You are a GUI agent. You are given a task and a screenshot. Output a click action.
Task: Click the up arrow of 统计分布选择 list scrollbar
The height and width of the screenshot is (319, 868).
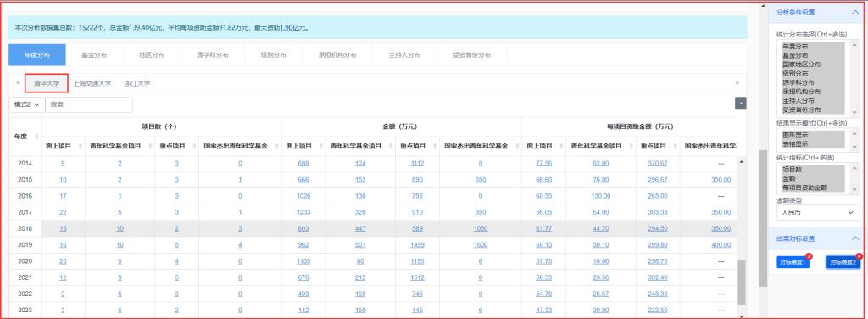(854, 45)
